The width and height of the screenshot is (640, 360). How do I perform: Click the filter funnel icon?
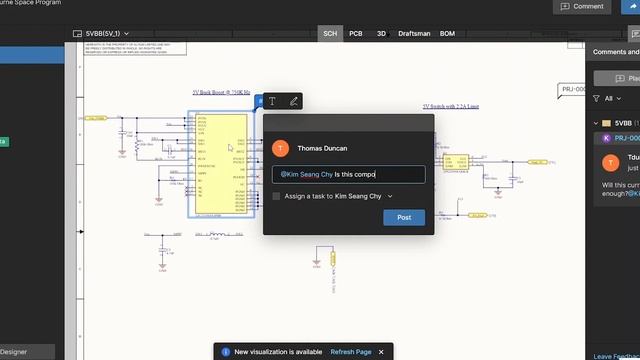click(x=596, y=98)
